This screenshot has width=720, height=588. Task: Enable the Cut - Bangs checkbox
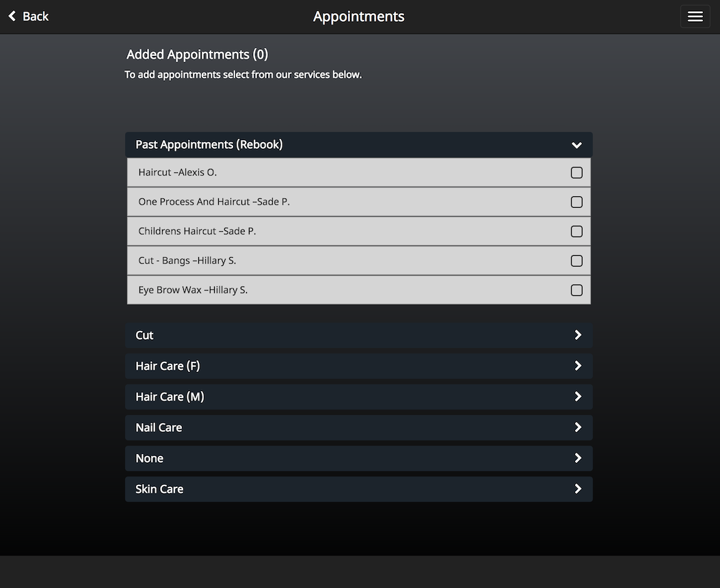coord(576,261)
